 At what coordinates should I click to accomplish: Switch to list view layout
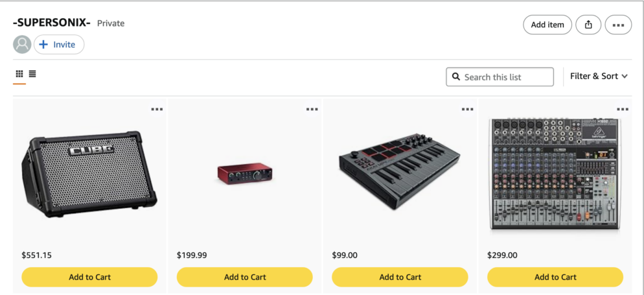click(32, 75)
